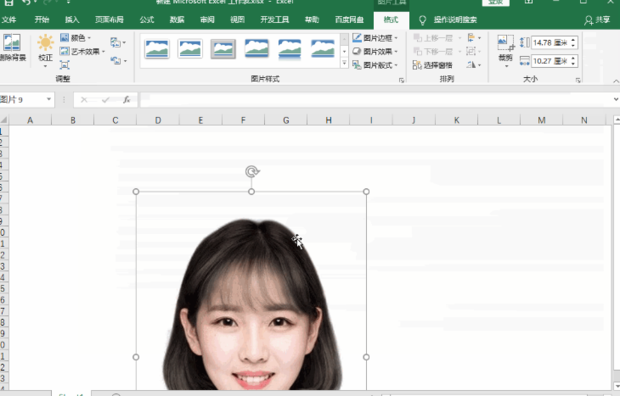Select the Compress Pictures icon below 艺术效果
620x396 pixels.
(65, 64)
